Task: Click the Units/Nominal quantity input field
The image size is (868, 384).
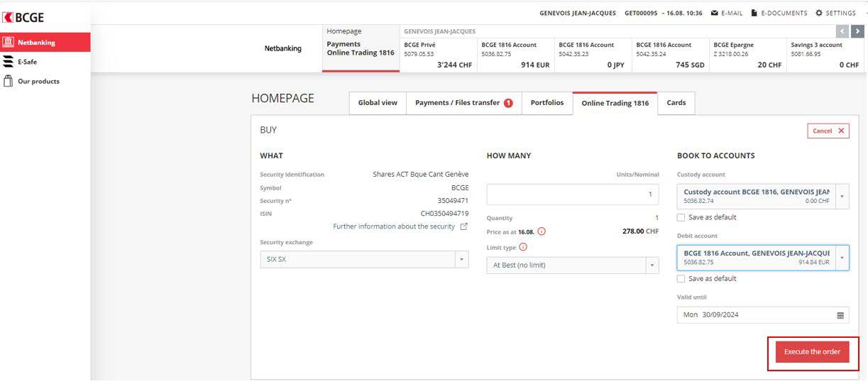Action: point(573,194)
